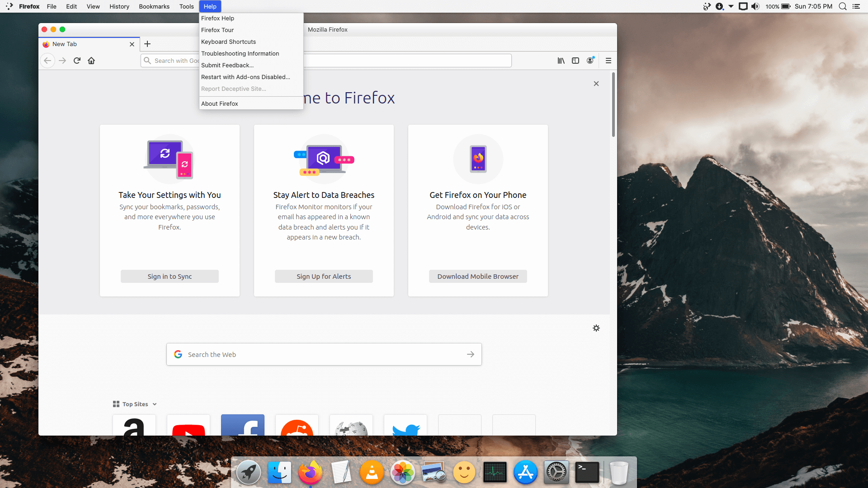Click Download Mobile Browser button

478,277
